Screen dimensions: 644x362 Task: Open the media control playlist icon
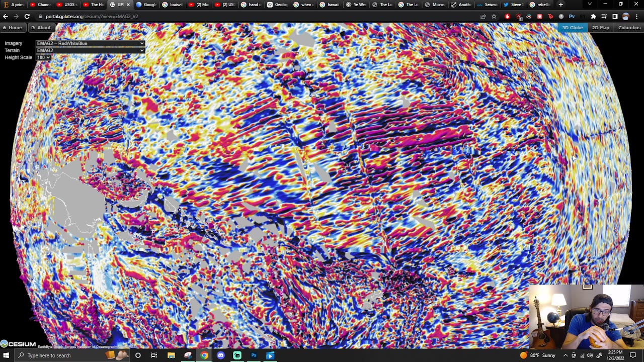tap(604, 16)
